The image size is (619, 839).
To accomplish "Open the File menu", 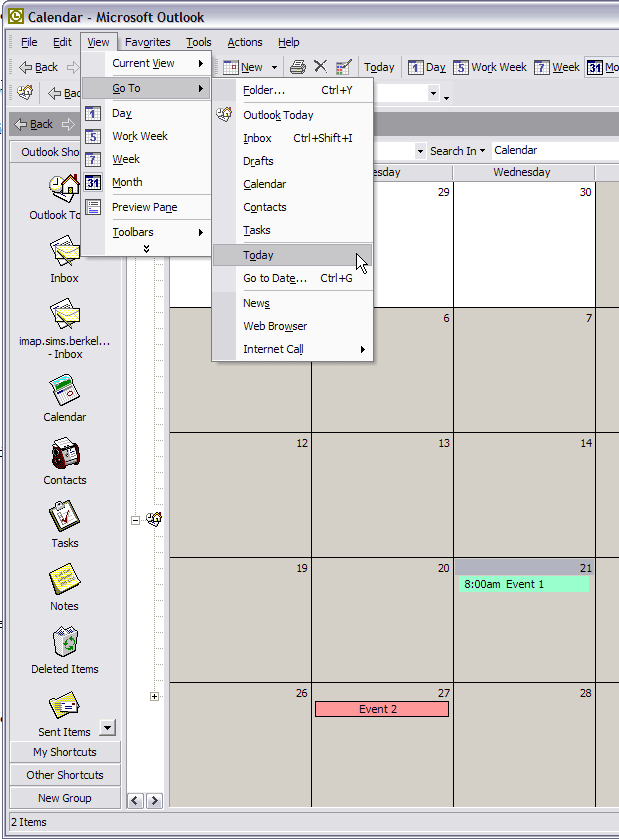I will pos(29,42).
